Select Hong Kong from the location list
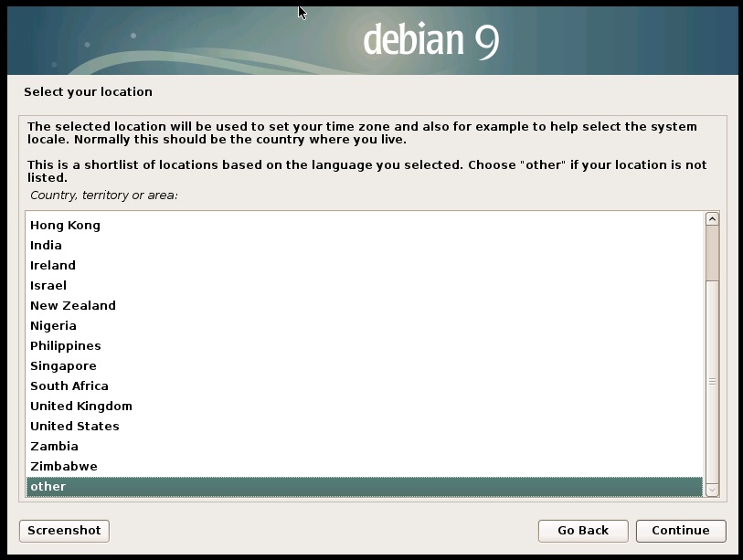The image size is (743, 560). [x=65, y=225]
